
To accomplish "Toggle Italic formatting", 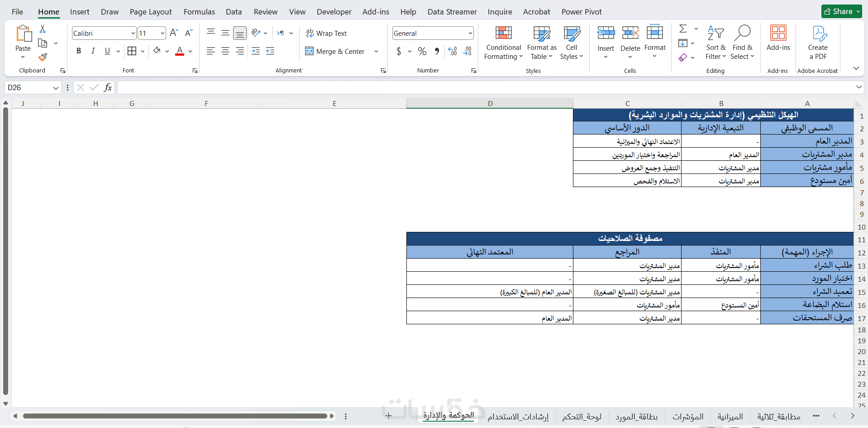I will tap(93, 51).
